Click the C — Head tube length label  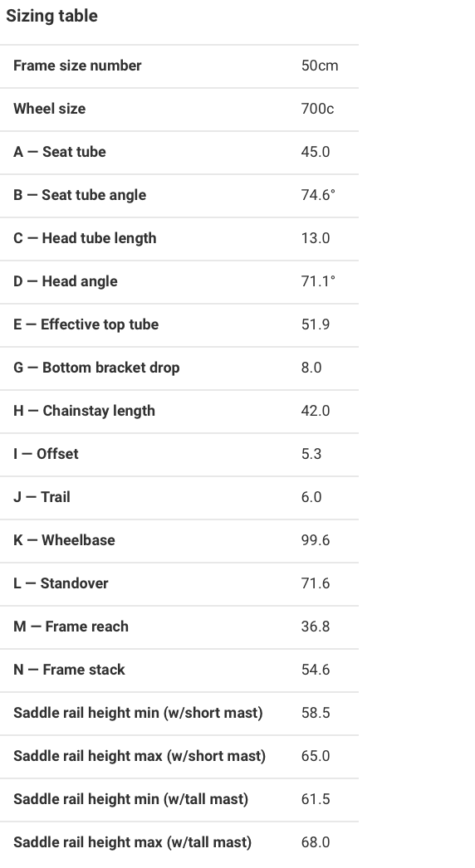[85, 238]
